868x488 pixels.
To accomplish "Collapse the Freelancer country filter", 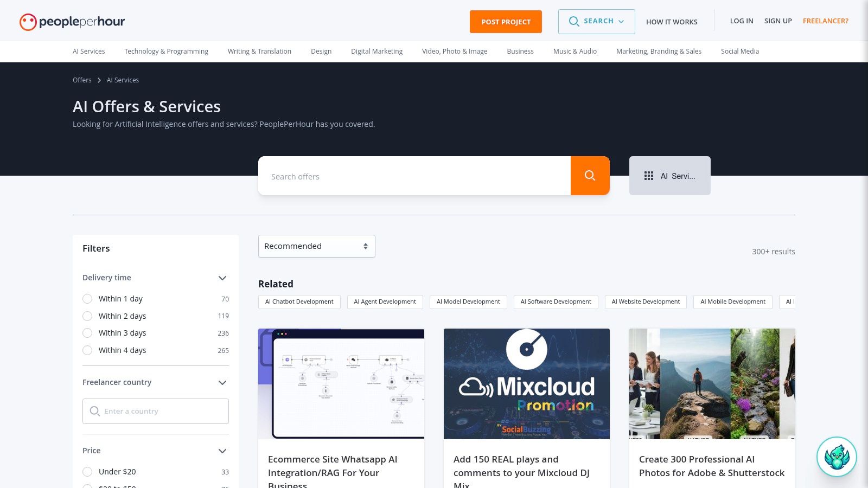I will 222,382.
